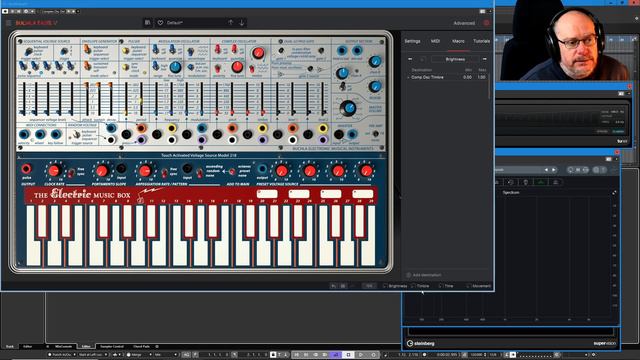Viewport: 640px width, 360px height.
Task: Click the pulse output jack on keyboard panel
Action: (26, 169)
